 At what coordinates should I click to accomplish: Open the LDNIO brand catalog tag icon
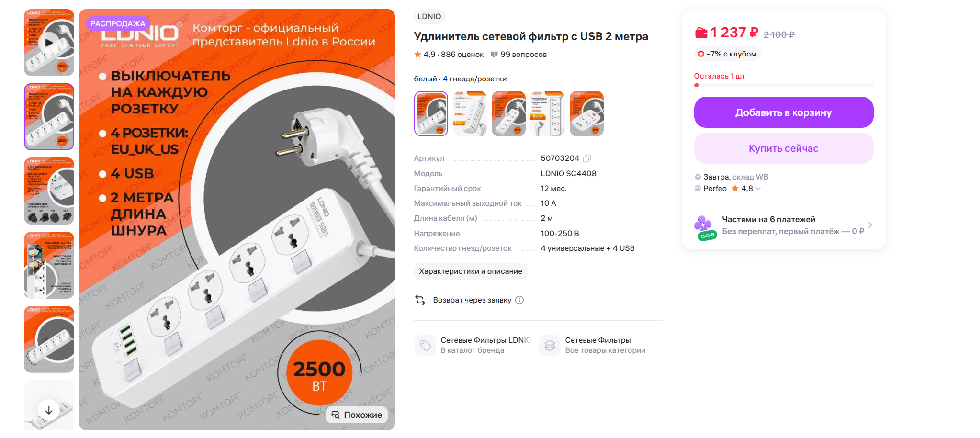[425, 345]
